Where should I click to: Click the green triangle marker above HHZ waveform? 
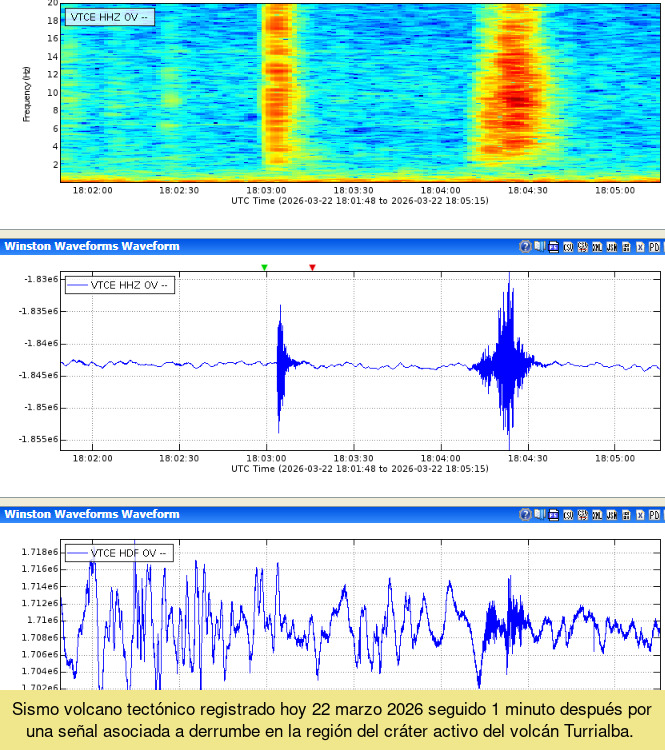pos(264,267)
